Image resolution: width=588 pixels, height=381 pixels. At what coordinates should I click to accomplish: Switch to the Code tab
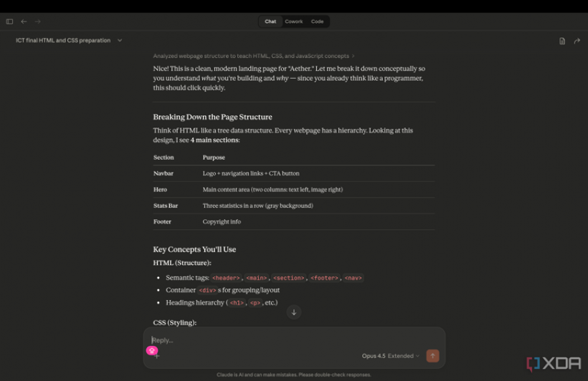pyautogui.click(x=317, y=21)
